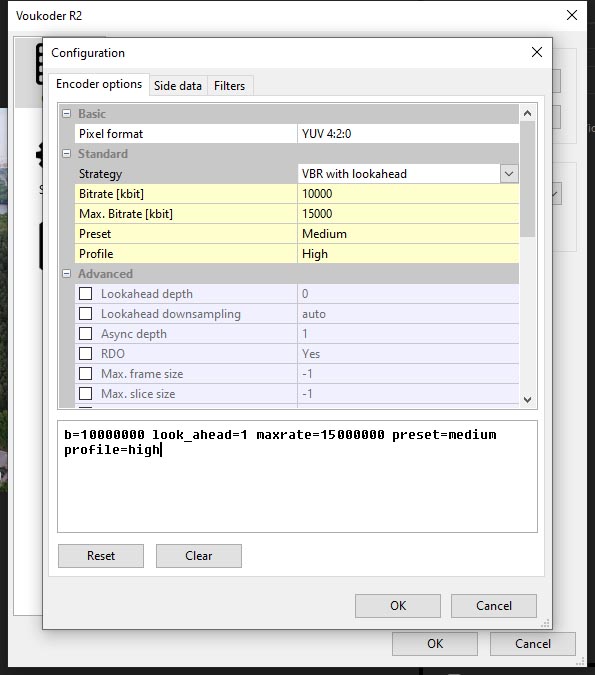Click OK in the Voukoder R2 window

[x=435, y=644]
